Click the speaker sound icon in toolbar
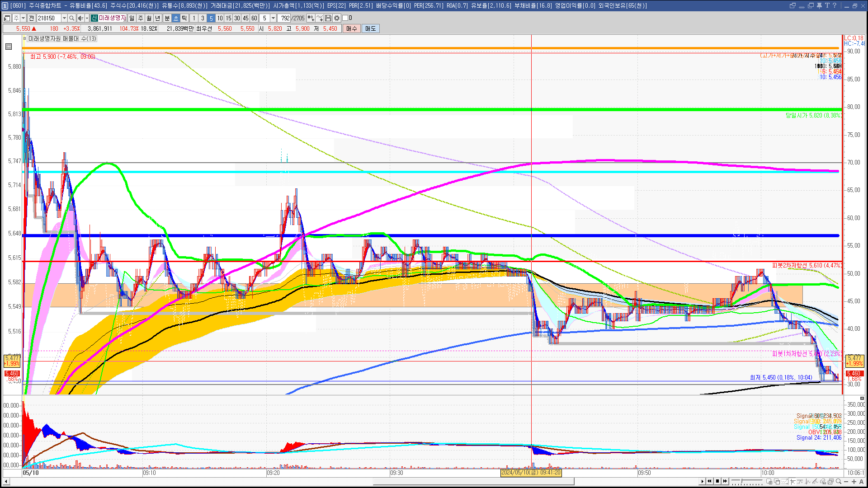868x488 pixels. pyautogui.click(x=80, y=18)
